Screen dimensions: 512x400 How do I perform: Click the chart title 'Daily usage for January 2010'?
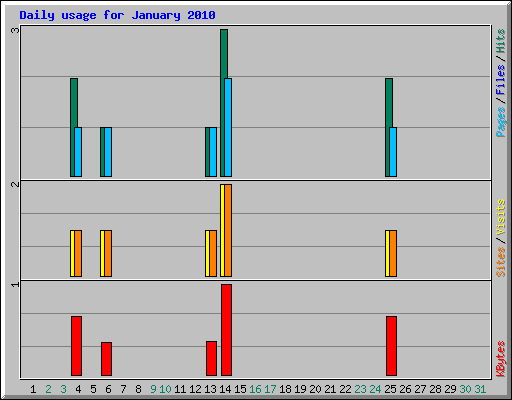point(117,15)
